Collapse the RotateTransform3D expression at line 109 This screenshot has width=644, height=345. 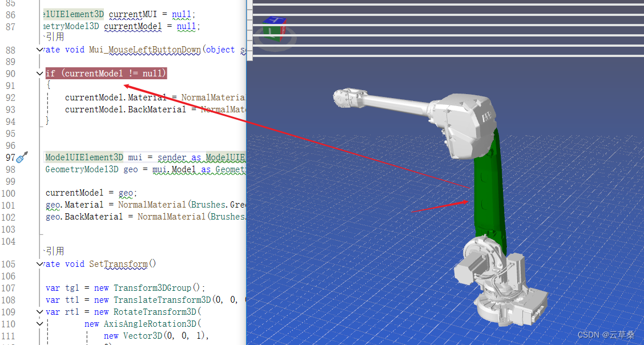39,311
